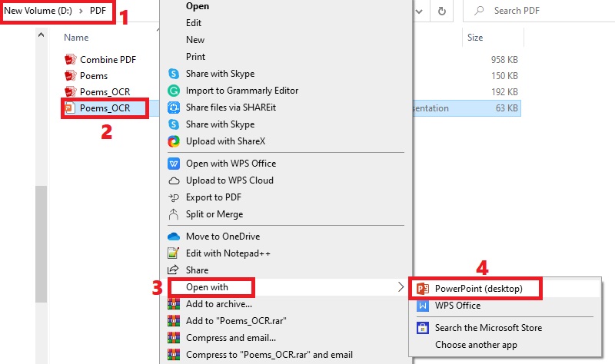The image size is (615, 364).
Task: Click the WPS Office icon beside Open with WPS Office
Action: click(174, 164)
